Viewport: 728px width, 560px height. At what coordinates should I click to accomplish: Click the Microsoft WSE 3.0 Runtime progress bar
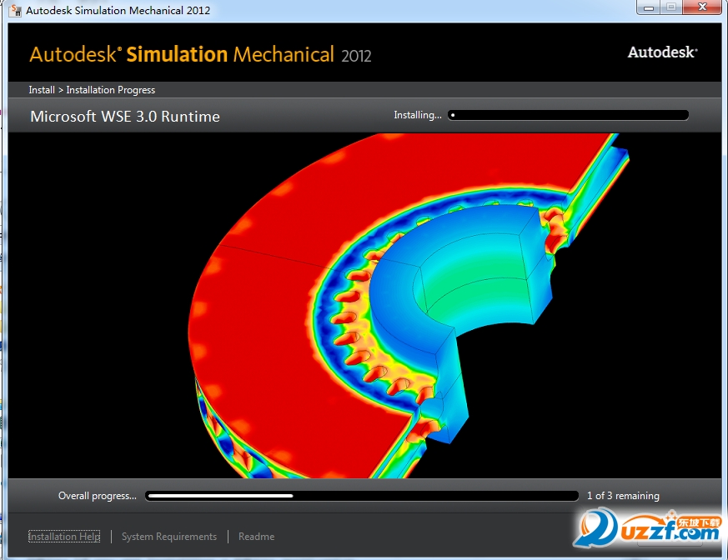(568, 115)
